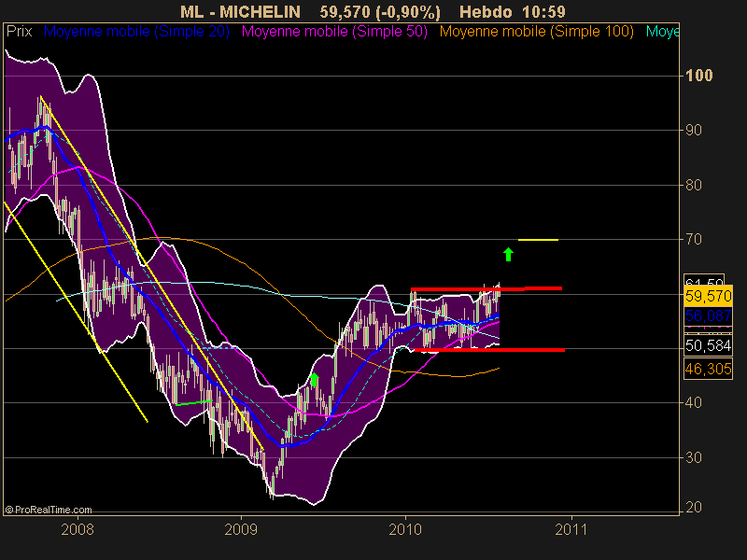
Task: Click the "10:59" time in the header
Action: tap(543, 11)
